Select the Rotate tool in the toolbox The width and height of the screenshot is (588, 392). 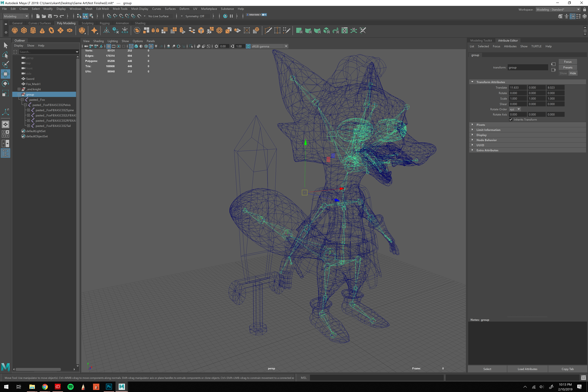[x=6, y=83]
